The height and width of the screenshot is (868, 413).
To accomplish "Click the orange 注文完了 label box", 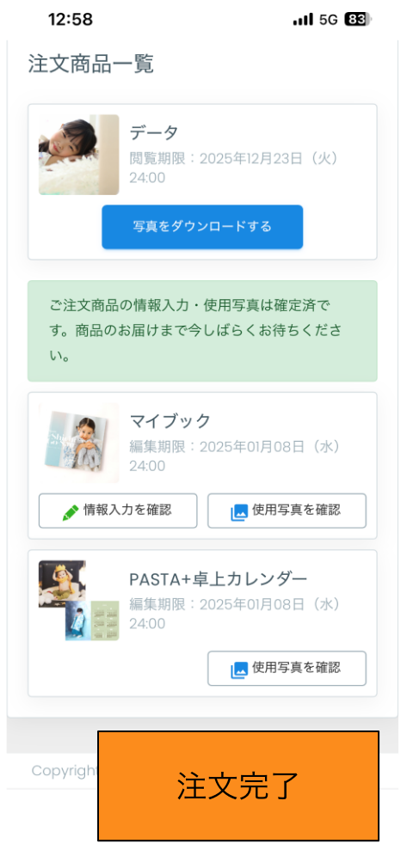I will [238, 785].
